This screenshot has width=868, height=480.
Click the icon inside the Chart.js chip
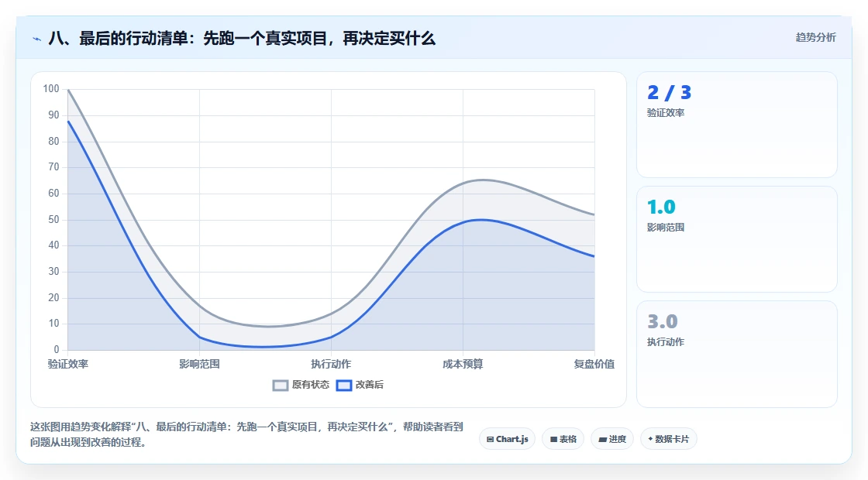490,440
